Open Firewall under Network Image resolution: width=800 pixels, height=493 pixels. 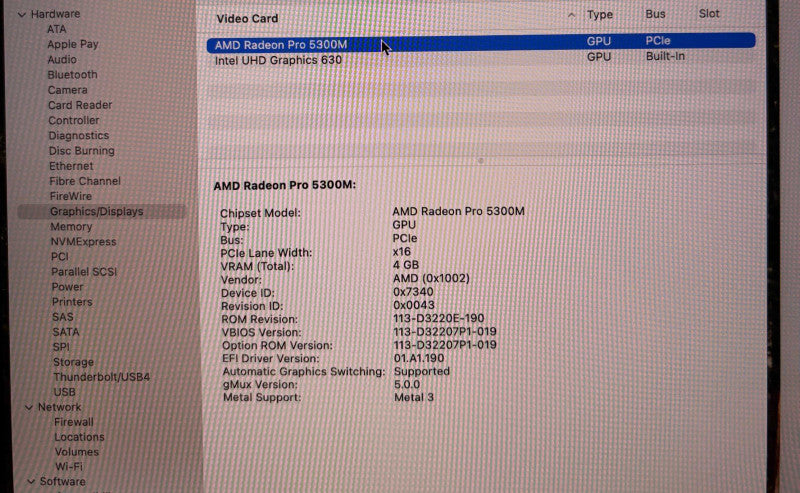point(73,422)
